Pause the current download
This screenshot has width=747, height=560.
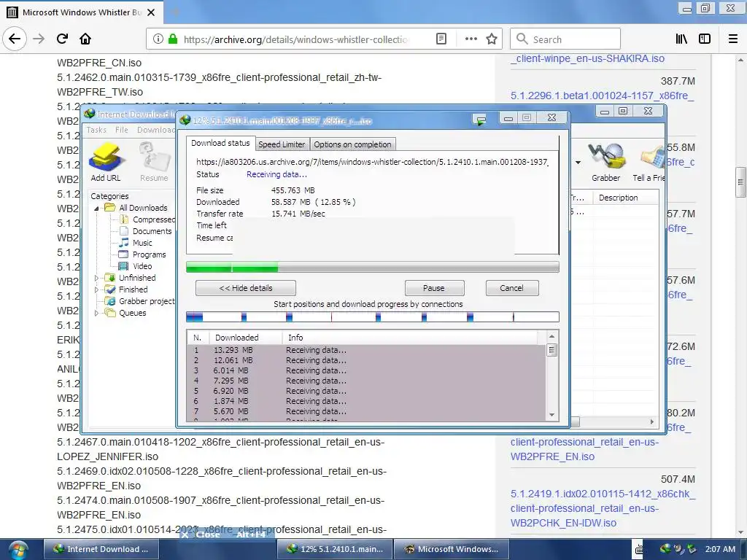[434, 288]
